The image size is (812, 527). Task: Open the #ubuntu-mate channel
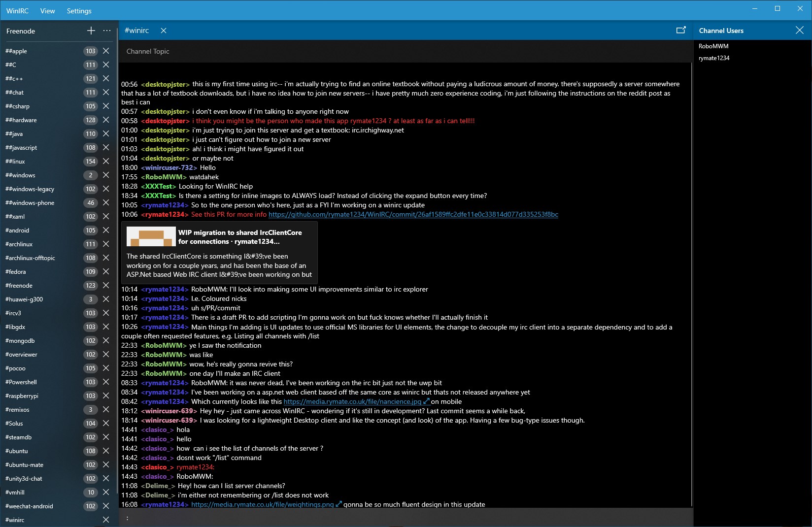click(x=24, y=465)
